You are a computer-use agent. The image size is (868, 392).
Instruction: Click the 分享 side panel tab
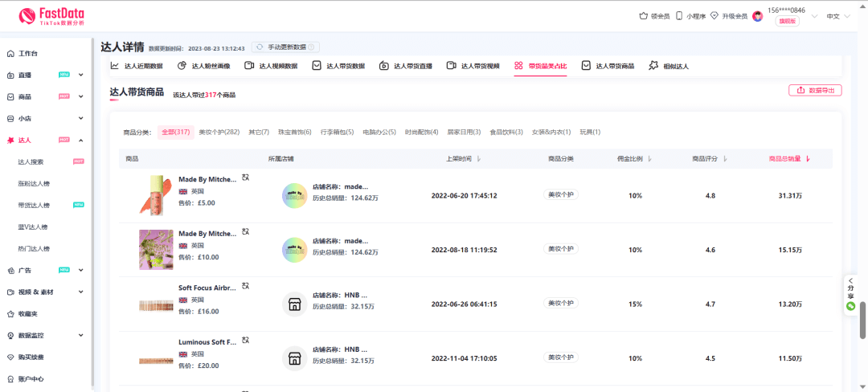pyautogui.click(x=851, y=296)
